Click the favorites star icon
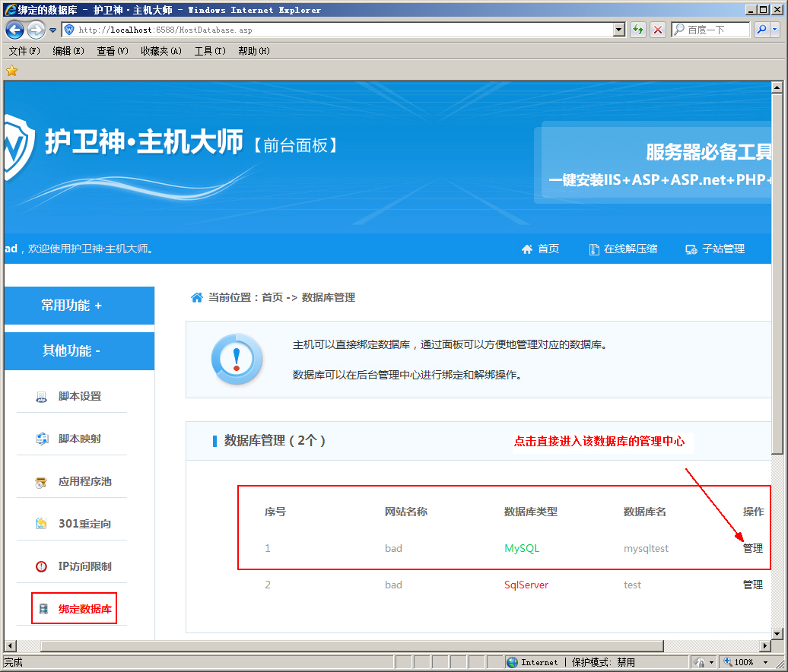The height and width of the screenshot is (672, 788). (x=11, y=70)
